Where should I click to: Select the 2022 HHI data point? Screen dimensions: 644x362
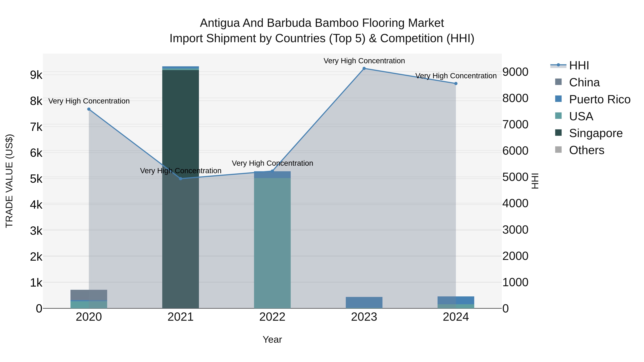272,171
